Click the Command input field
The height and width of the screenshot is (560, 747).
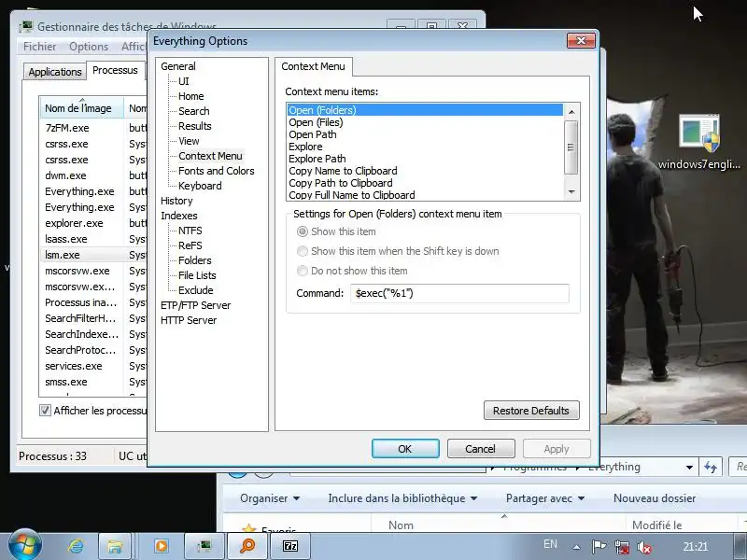coord(459,293)
